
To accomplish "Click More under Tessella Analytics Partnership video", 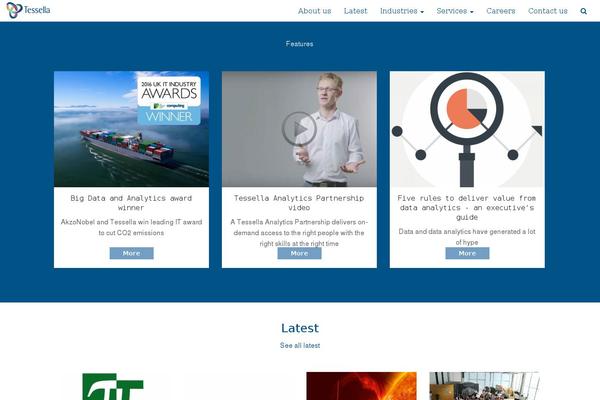I will pyautogui.click(x=299, y=253).
